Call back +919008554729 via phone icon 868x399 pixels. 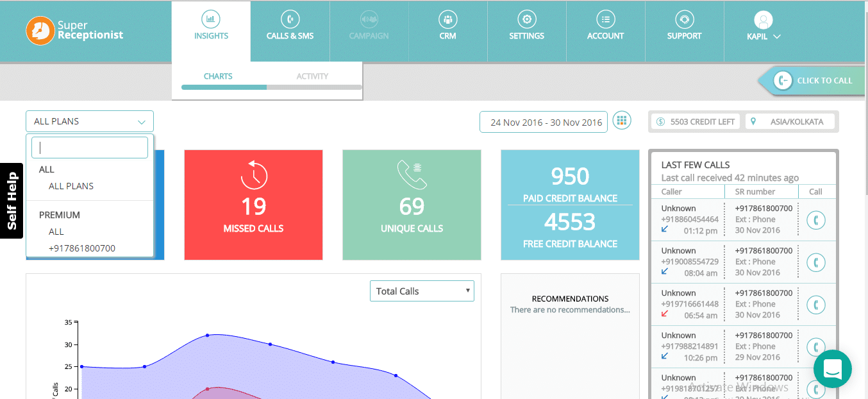click(x=816, y=262)
